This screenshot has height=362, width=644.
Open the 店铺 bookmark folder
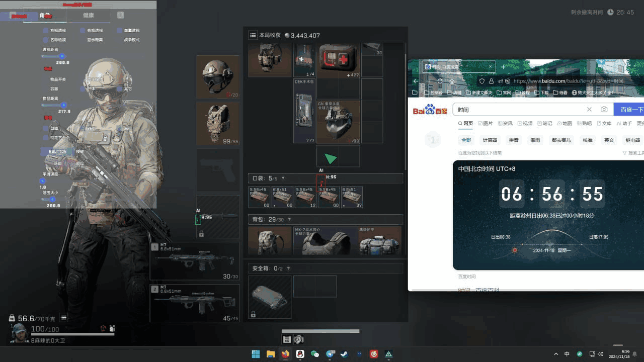coord(453,93)
